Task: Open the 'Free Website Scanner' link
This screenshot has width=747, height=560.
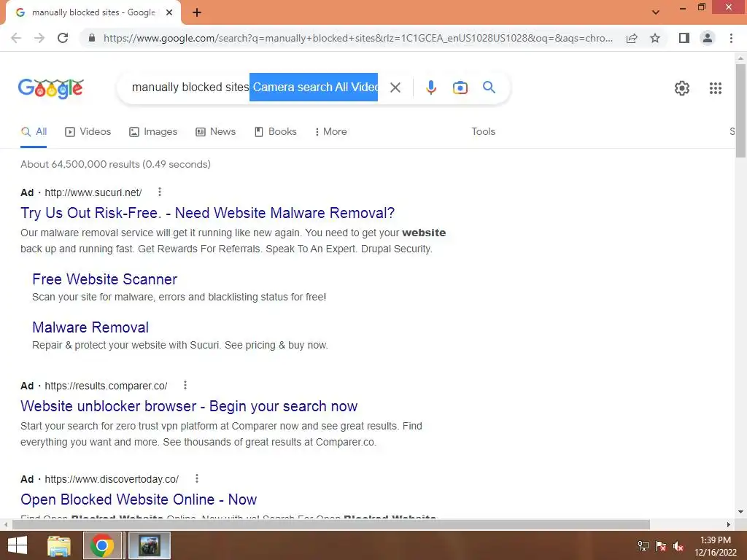Action: click(x=105, y=279)
